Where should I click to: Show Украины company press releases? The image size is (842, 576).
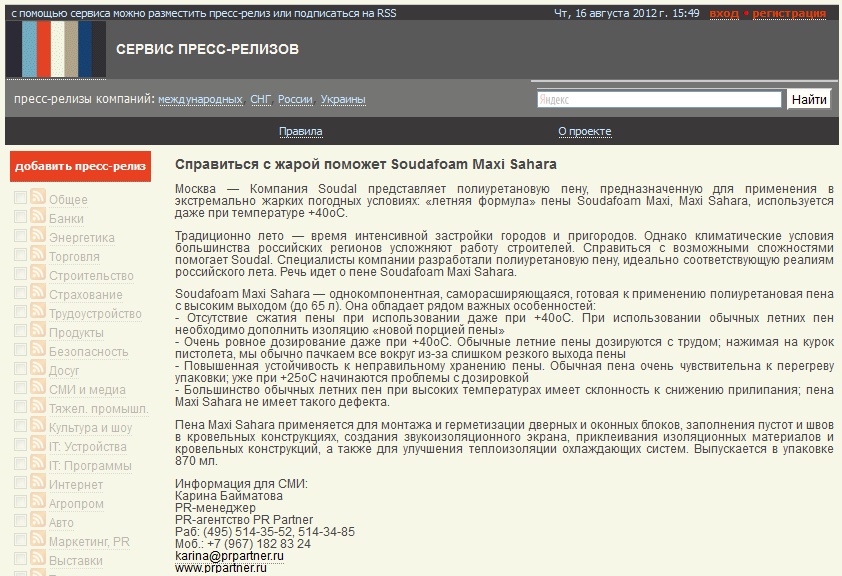click(x=343, y=99)
